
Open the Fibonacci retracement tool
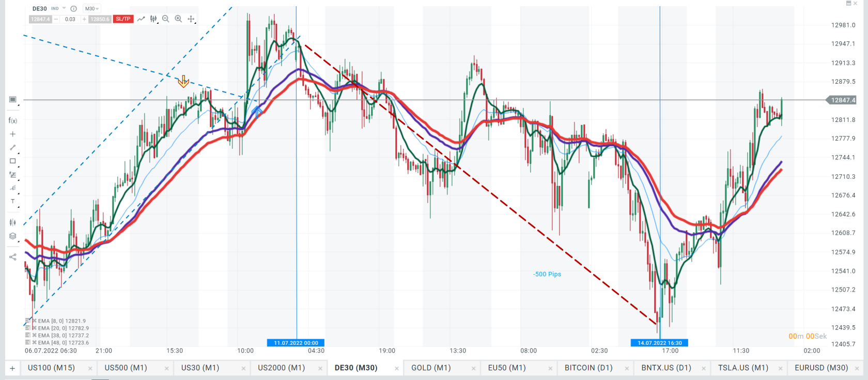click(x=13, y=175)
